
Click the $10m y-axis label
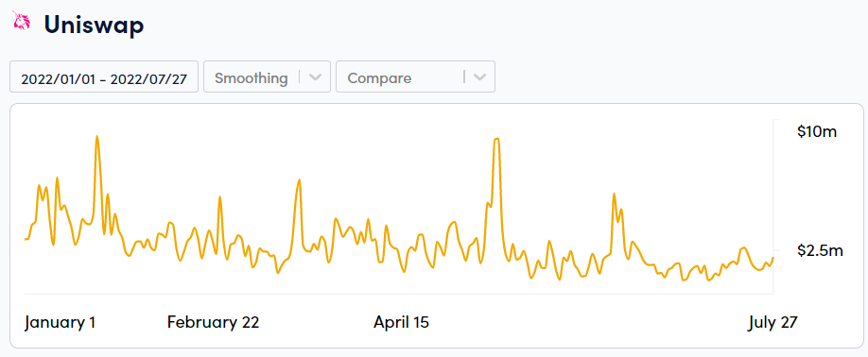pyautogui.click(x=817, y=131)
